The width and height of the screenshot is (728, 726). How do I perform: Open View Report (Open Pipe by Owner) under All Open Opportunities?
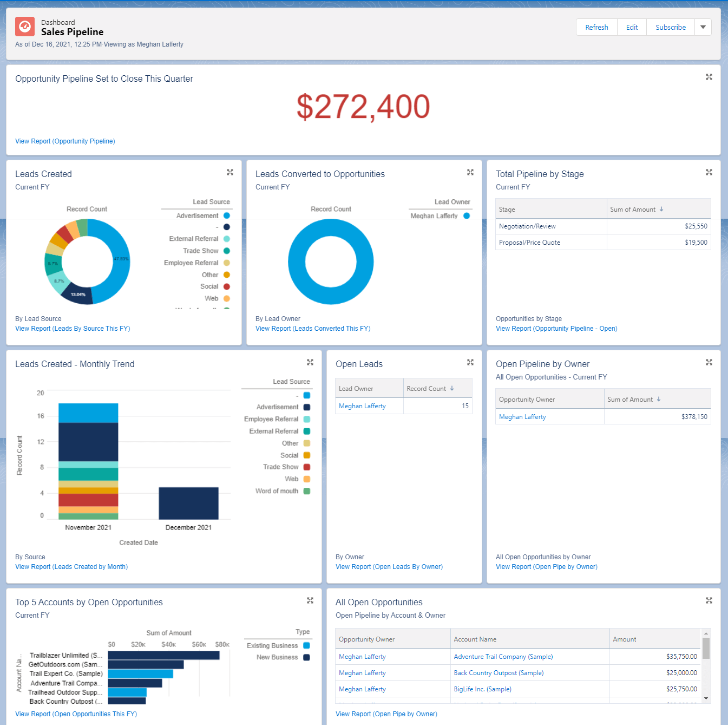click(386, 714)
